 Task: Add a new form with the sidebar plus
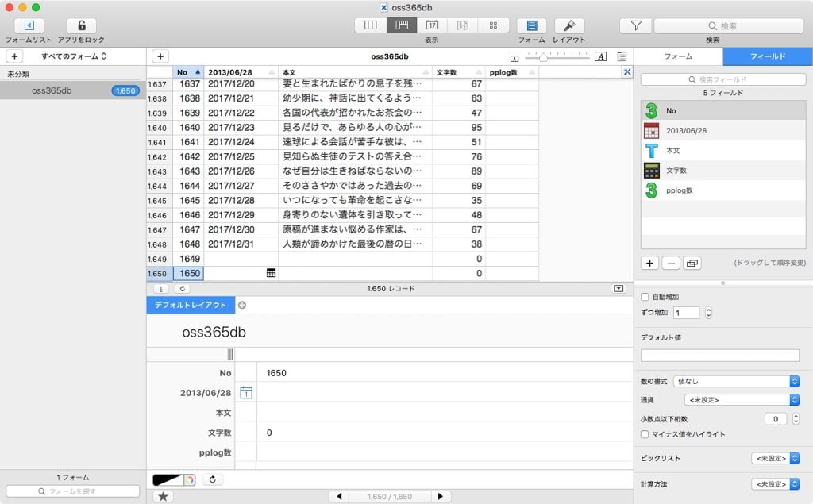pyautogui.click(x=14, y=56)
